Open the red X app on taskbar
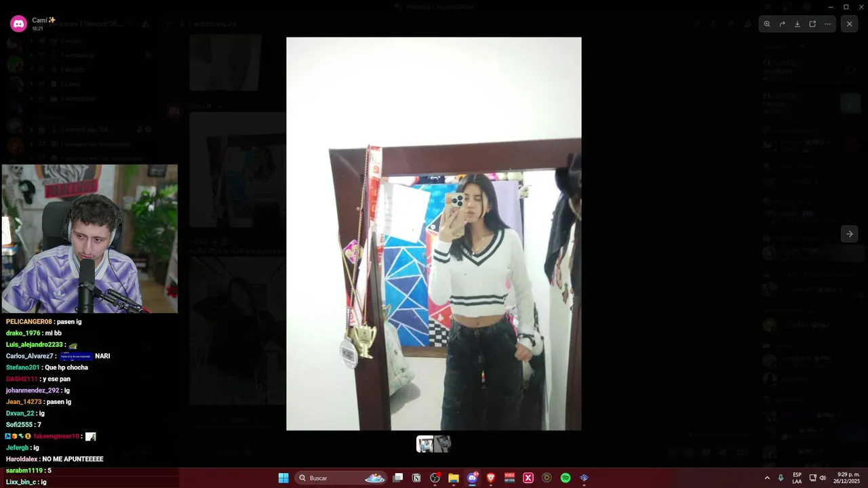Screen dimensions: 868x488 (x=528, y=478)
